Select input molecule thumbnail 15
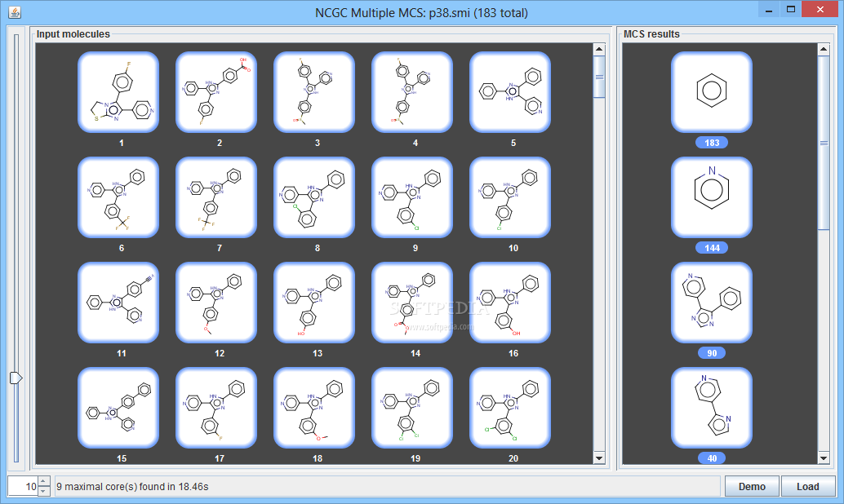 pyautogui.click(x=118, y=408)
